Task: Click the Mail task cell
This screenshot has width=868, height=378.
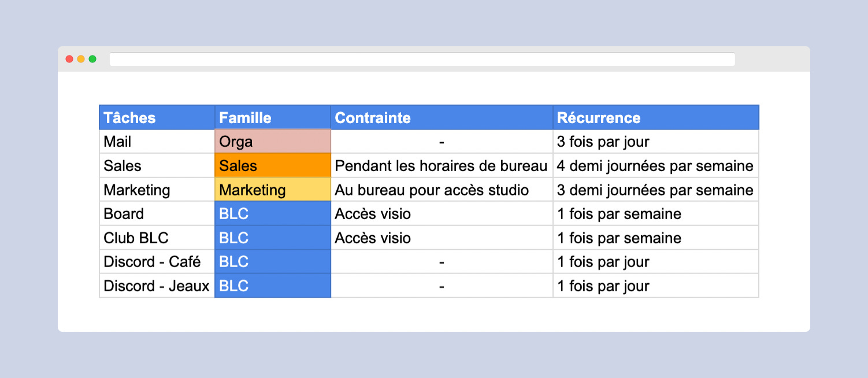Action: [157, 142]
